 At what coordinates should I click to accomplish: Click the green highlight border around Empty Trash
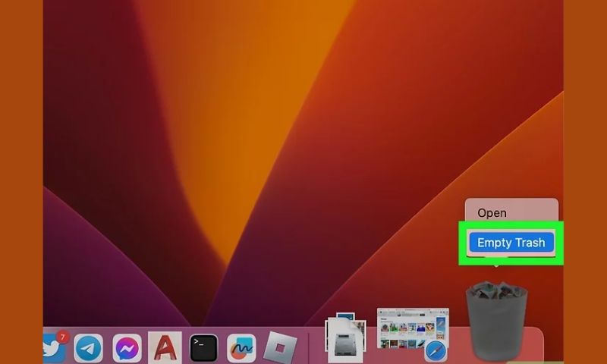[461, 243]
